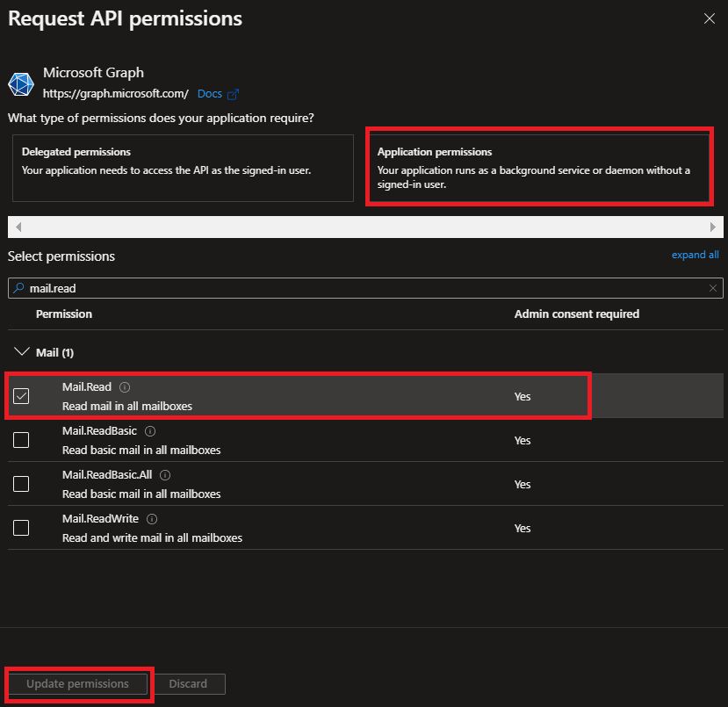Click the Admin consent required column header

pyautogui.click(x=577, y=314)
